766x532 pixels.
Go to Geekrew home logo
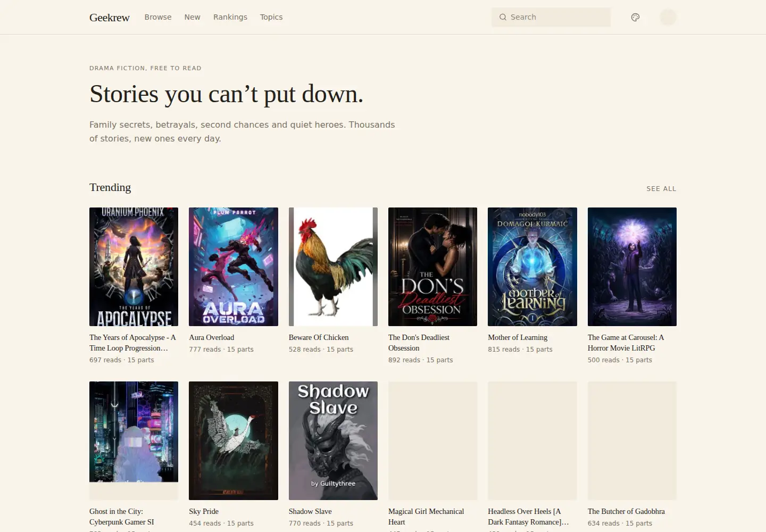[110, 17]
